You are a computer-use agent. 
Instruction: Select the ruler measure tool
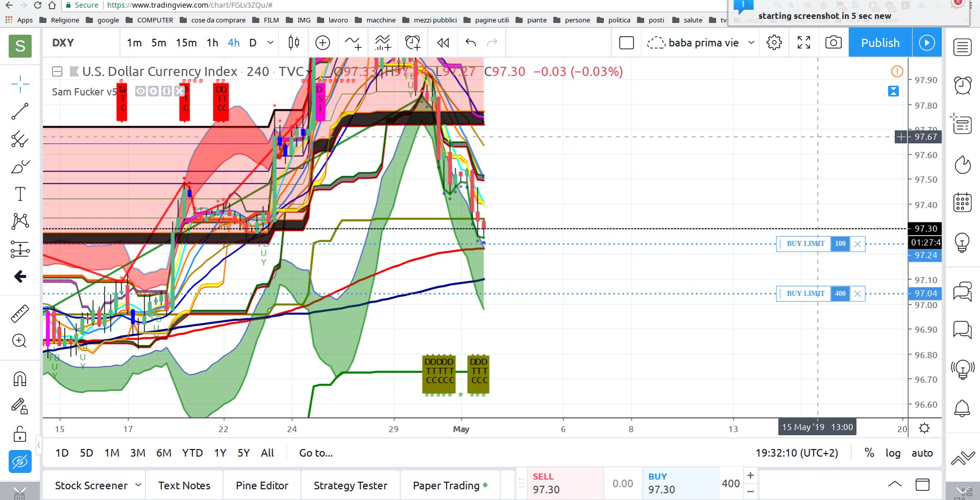tap(20, 314)
